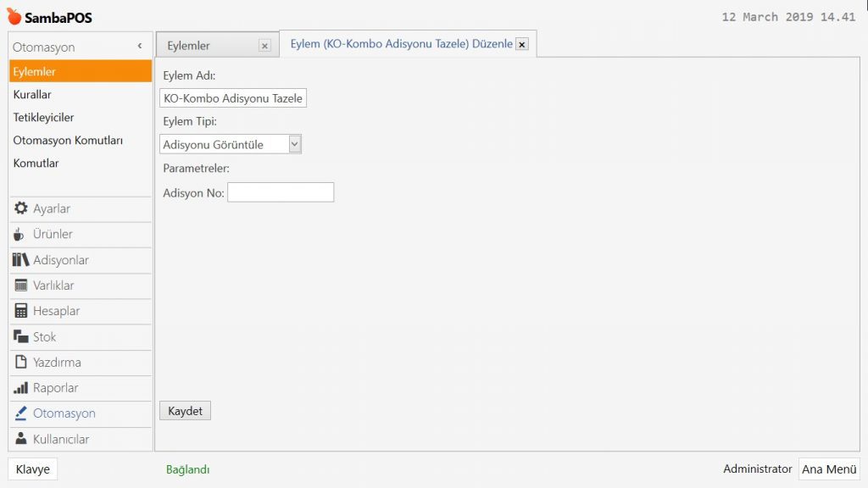Click the Varlıklar barcode icon
Screen dimensions: 868x488
20,286
